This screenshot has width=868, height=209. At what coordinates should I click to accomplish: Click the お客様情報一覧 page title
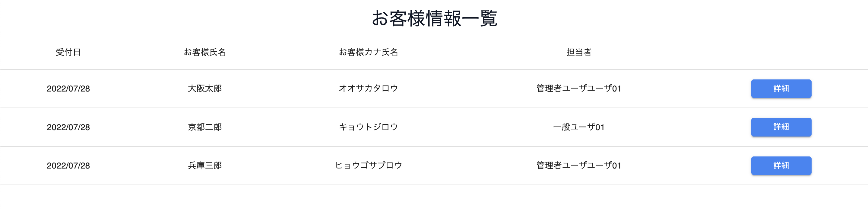tap(434, 18)
